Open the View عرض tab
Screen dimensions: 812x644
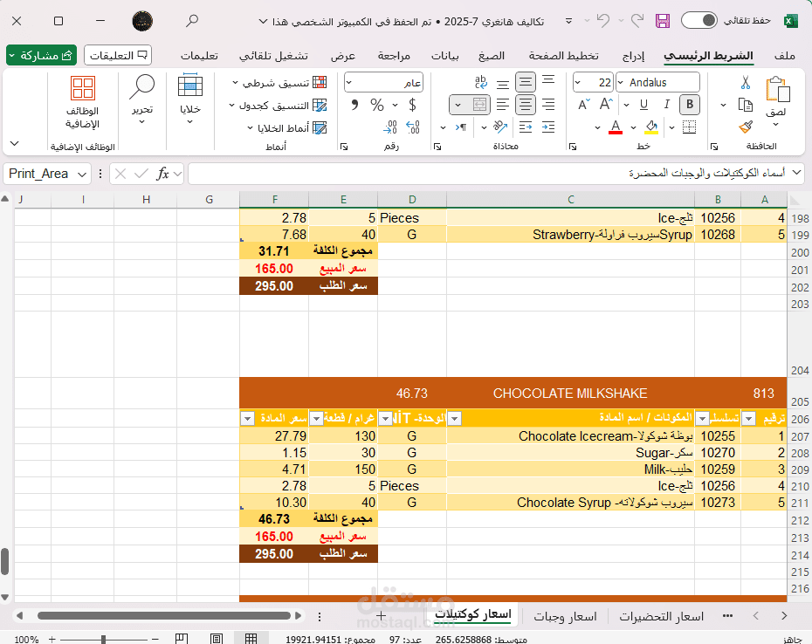click(343, 56)
